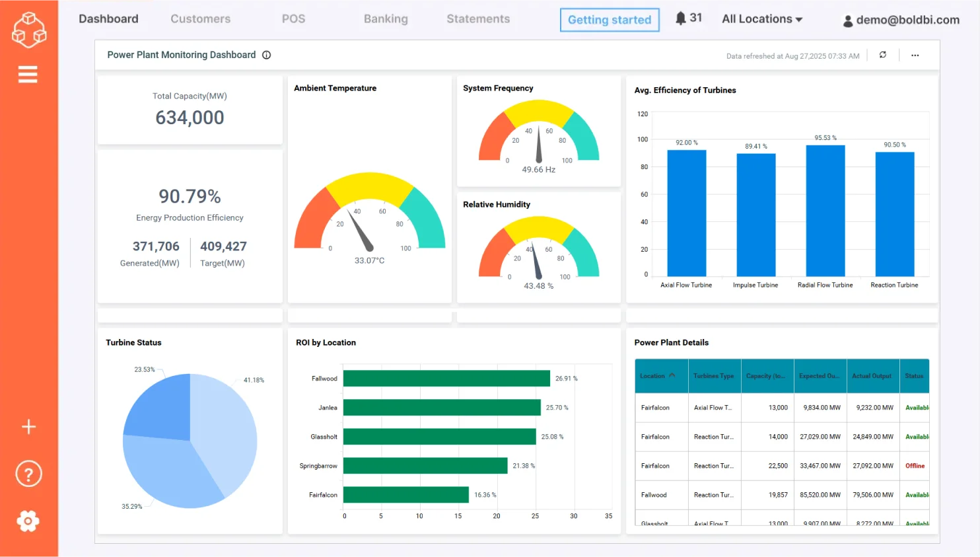Open the hamburger menu in the sidebar

pos(28,74)
